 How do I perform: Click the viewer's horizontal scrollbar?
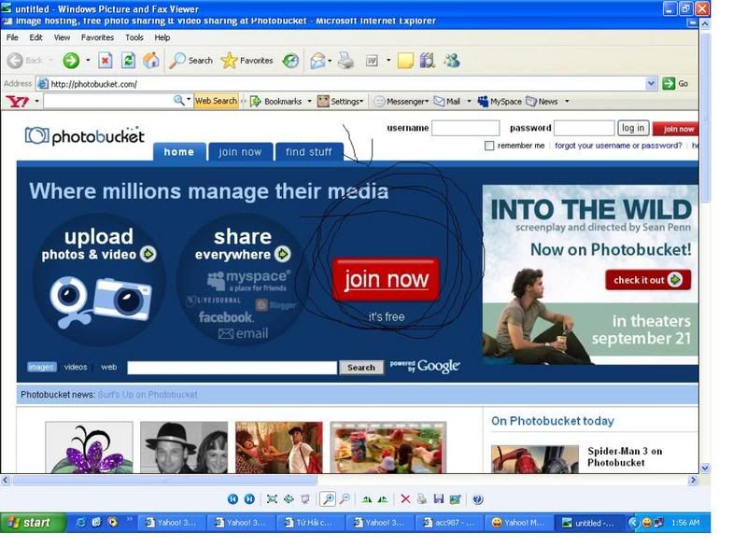click(x=164, y=481)
